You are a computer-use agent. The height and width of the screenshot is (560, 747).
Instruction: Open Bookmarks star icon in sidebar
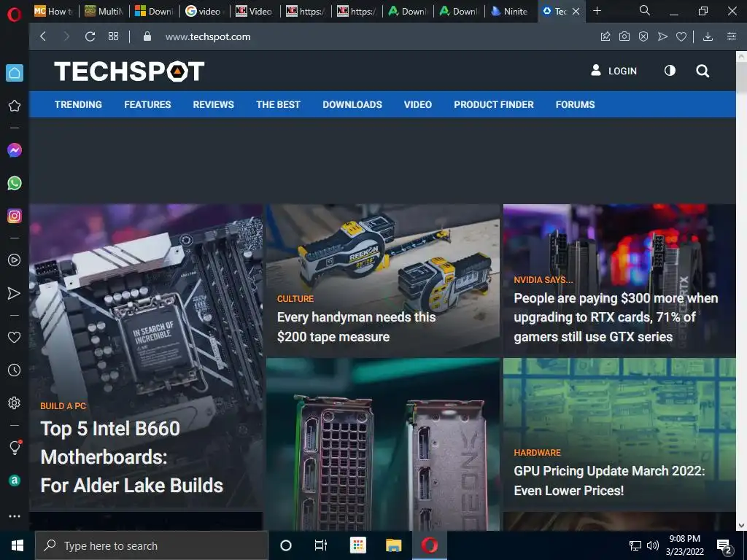[15, 106]
